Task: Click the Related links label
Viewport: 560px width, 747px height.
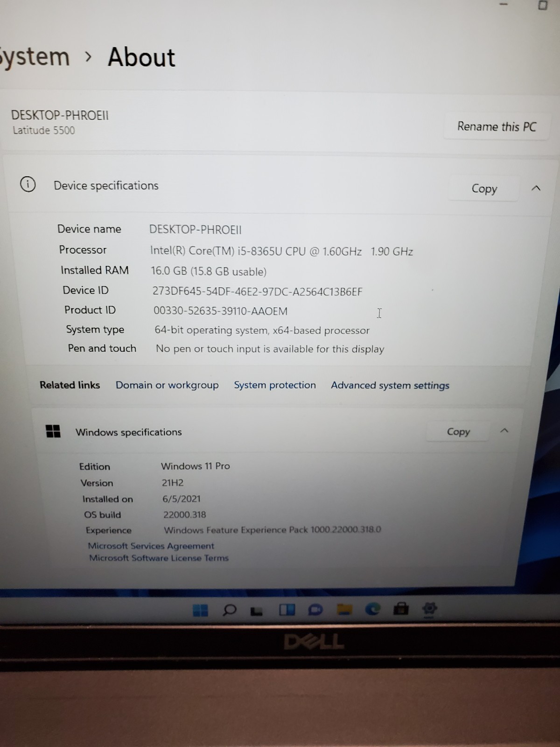Action: point(70,385)
